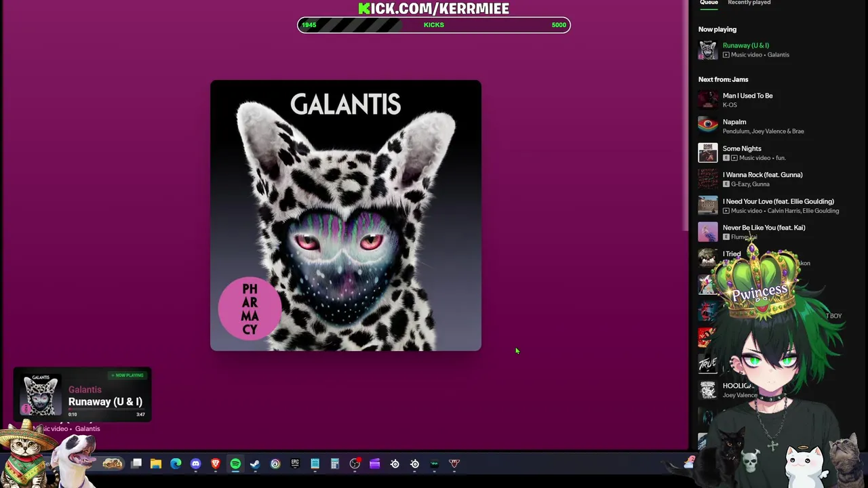Image resolution: width=868 pixels, height=488 pixels.
Task: Click the Some Nights album thumbnail
Action: [x=708, y=152]
